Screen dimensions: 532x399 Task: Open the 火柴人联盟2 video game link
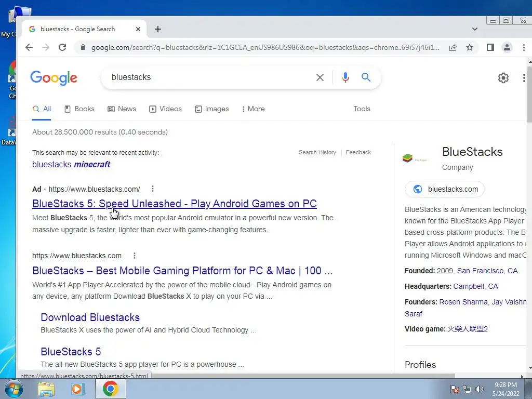(468, 329)
